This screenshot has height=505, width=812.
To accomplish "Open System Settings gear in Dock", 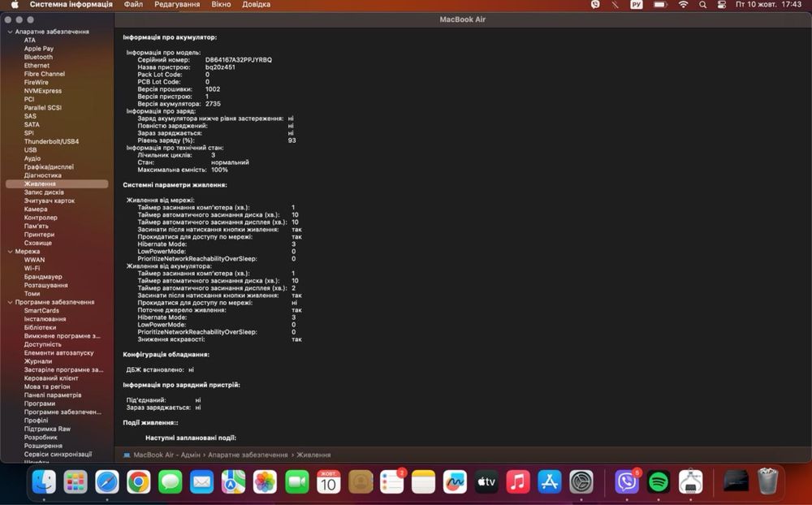I will [x=581, y=482].
